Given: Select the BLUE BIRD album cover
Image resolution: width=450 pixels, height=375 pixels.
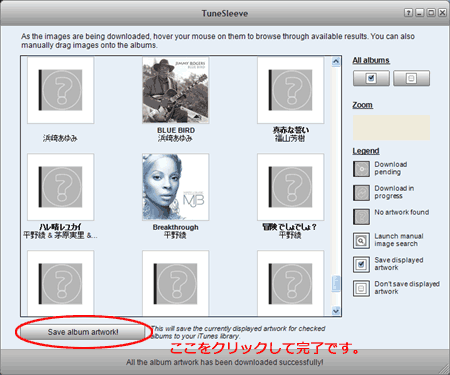Looking at the screenshot, I should click(176, 90).
